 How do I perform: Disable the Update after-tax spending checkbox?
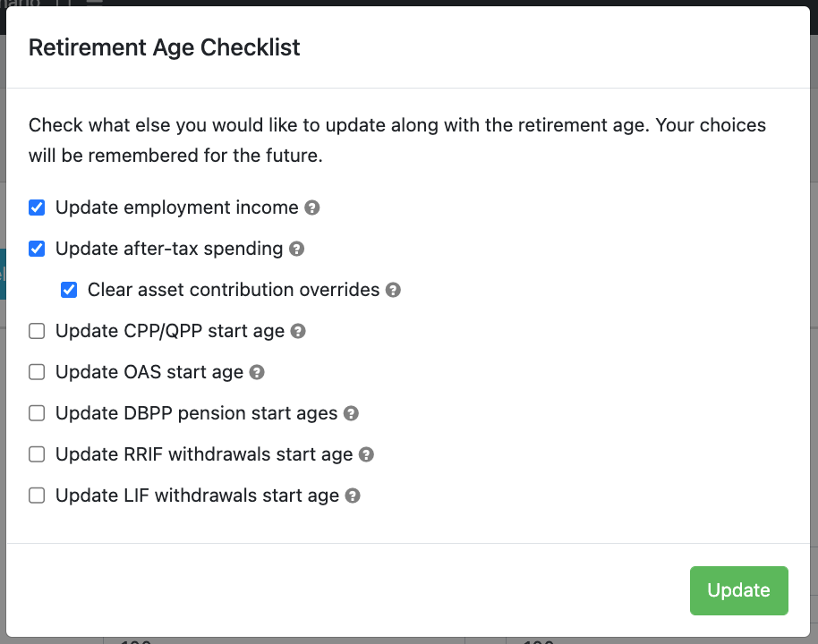(x=37, y=249)
